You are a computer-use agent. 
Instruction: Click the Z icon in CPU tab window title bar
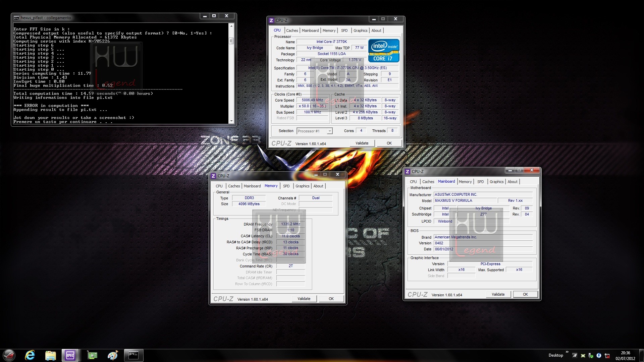271,20
